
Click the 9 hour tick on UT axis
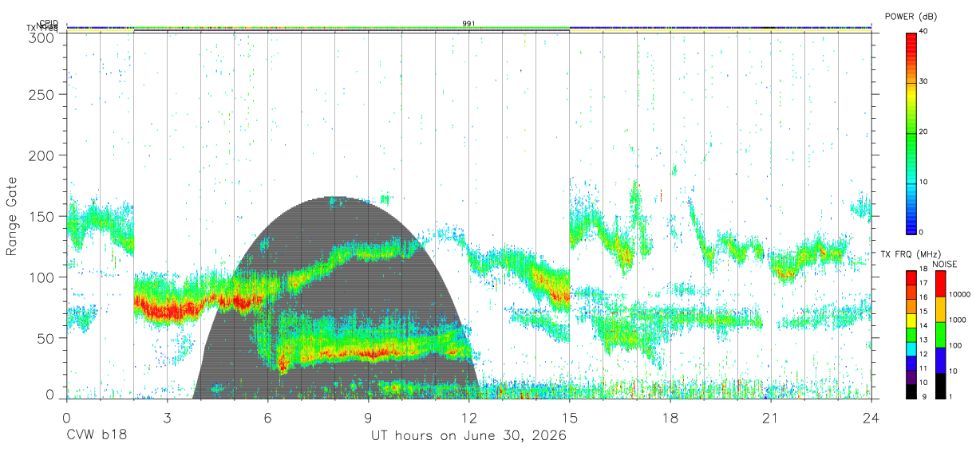pyautogui.click(x=368, y=418)
